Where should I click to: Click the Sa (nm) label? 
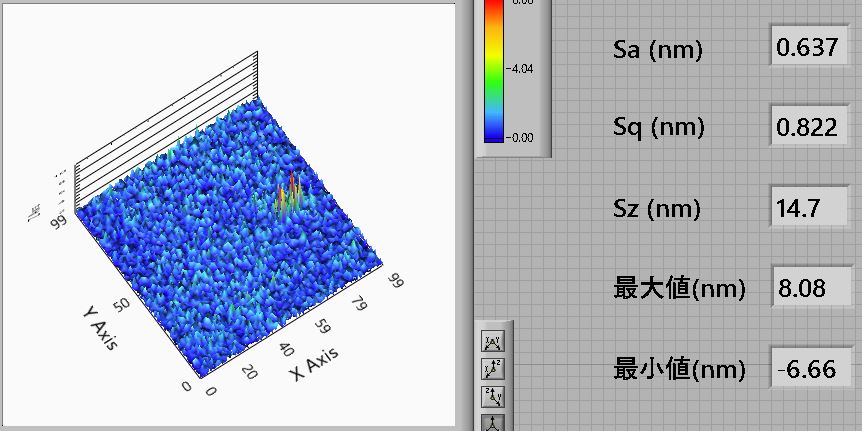point(657,49)
